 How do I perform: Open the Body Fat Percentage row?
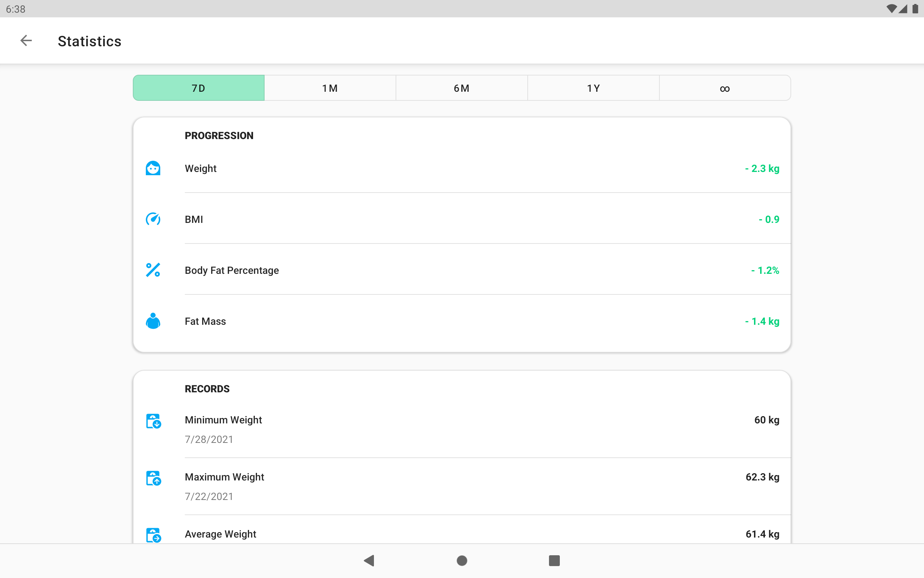(x=462, y=270)
